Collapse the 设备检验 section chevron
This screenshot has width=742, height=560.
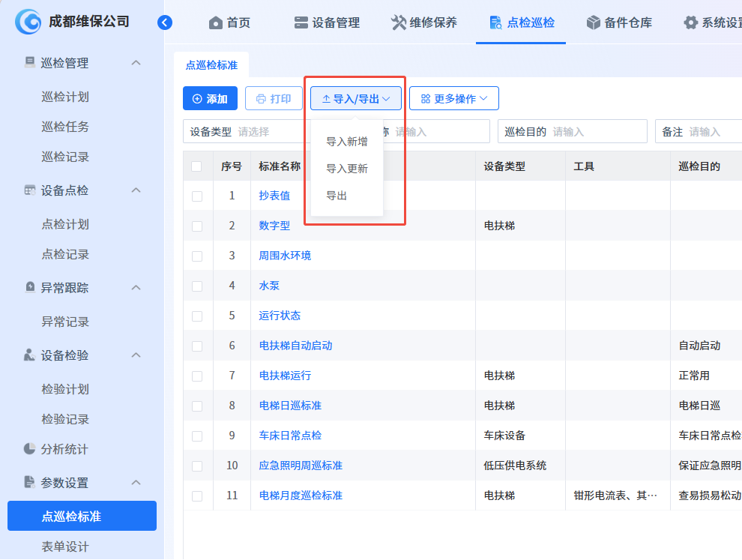click(136, 355)
